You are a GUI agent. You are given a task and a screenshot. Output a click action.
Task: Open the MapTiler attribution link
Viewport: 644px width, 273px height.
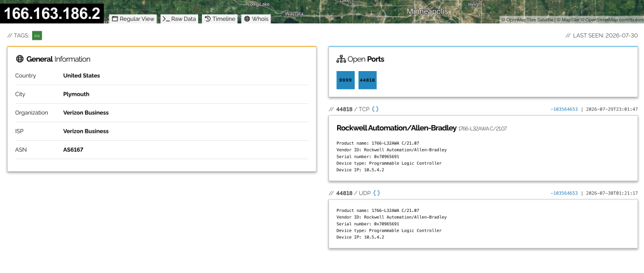(x=569, y=19)
